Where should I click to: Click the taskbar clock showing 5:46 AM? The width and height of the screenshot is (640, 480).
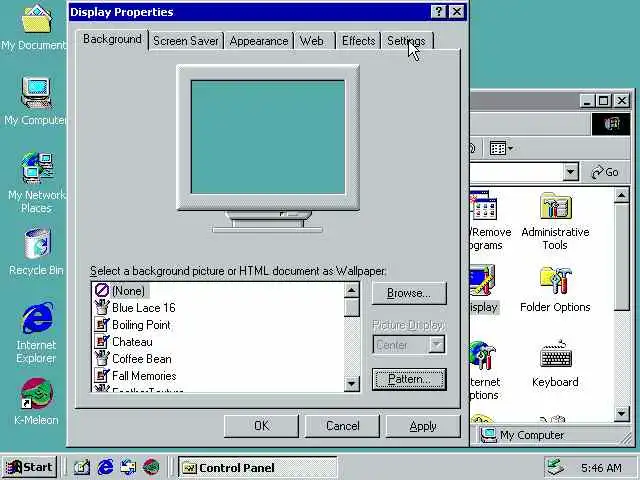click(601, 468)
